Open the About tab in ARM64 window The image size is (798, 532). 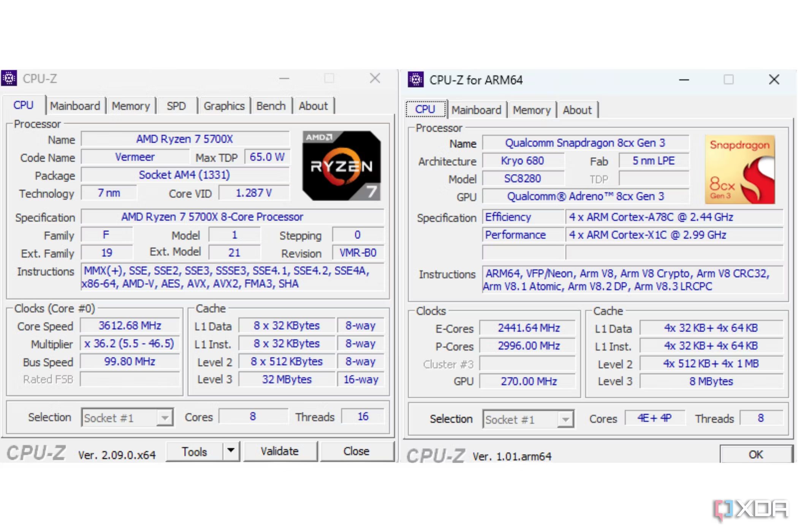[x=577, y=110]
